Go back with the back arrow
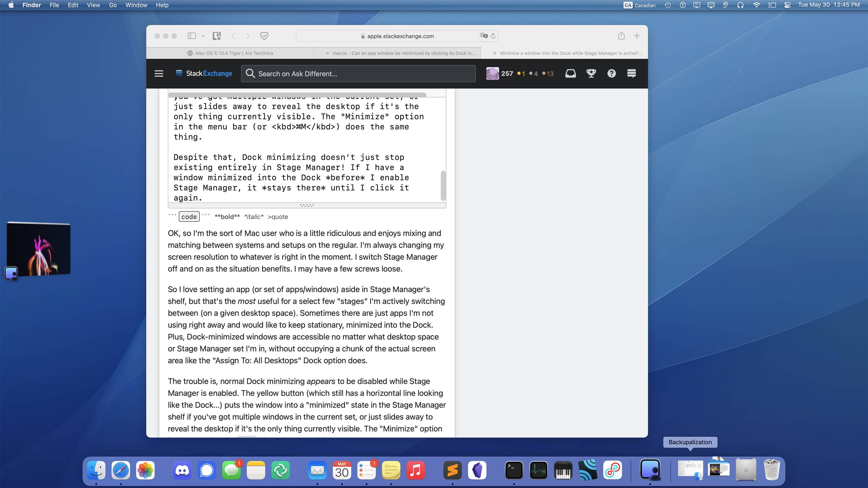Screen dimensions: 868x488 (233, 36)
